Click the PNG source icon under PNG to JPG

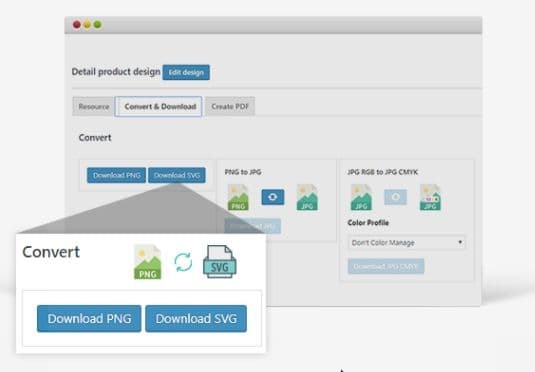[238, 197]
